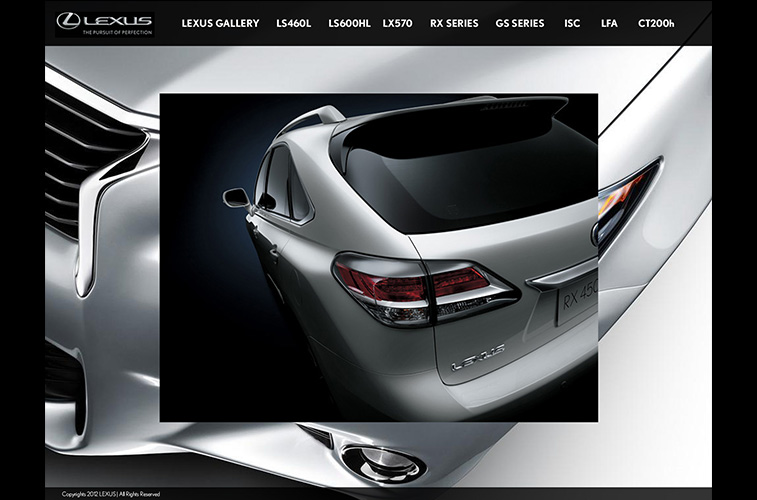This screenshot has width=757, height=500.
Task: Click the copyright 2012 LEXUS footer text
Action: [111, 494]
